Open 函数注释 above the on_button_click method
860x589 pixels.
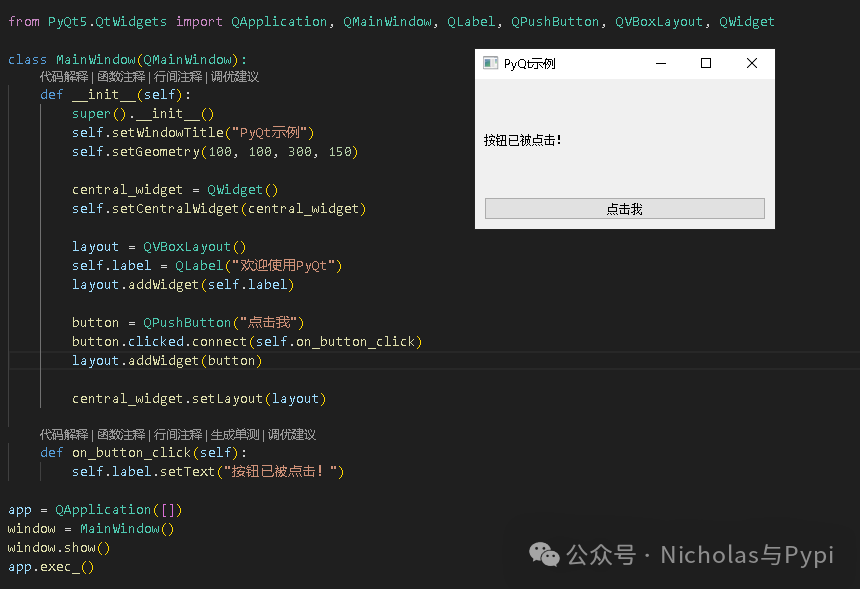click(x=121, y=435)
